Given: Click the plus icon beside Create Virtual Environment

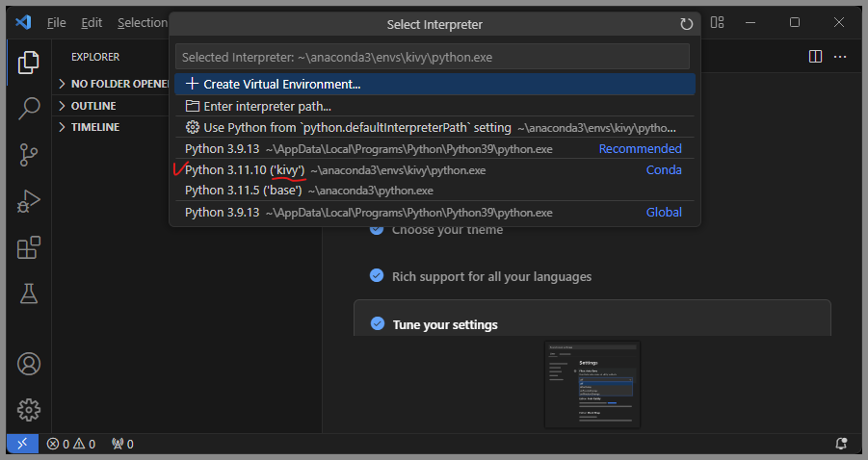Looking at the screenshot, I should (x=192, y=84).
